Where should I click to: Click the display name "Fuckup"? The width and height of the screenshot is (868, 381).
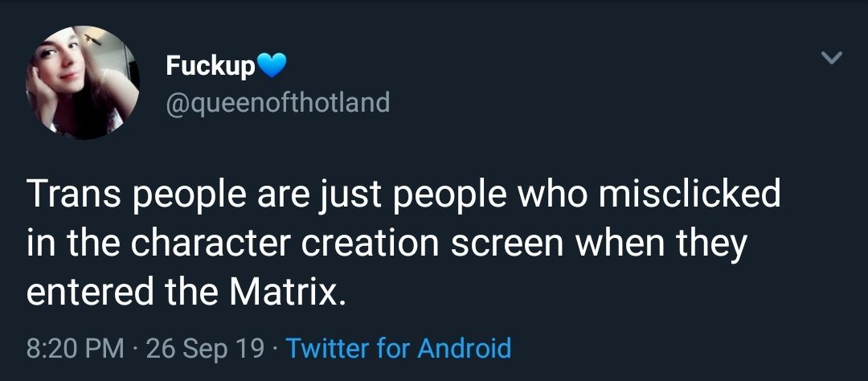pyautogui.click(x=210, y=66)
